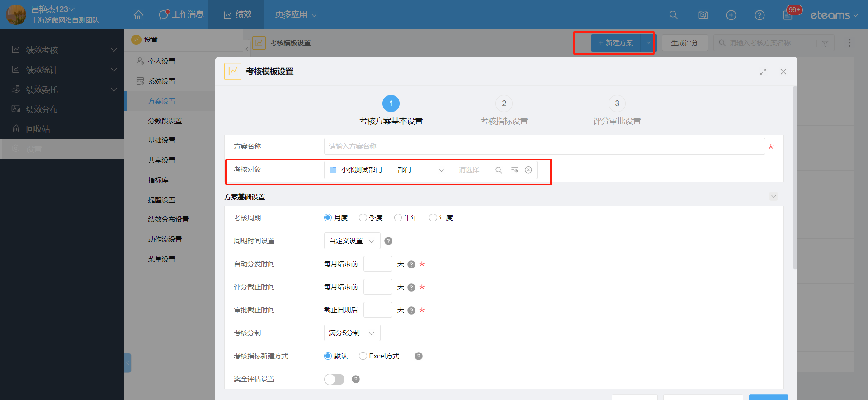The width and height of the screenshot is (868, 400).
Task: Open the 部门 type dropdown in 考核对象
Action: pos(421,170)
